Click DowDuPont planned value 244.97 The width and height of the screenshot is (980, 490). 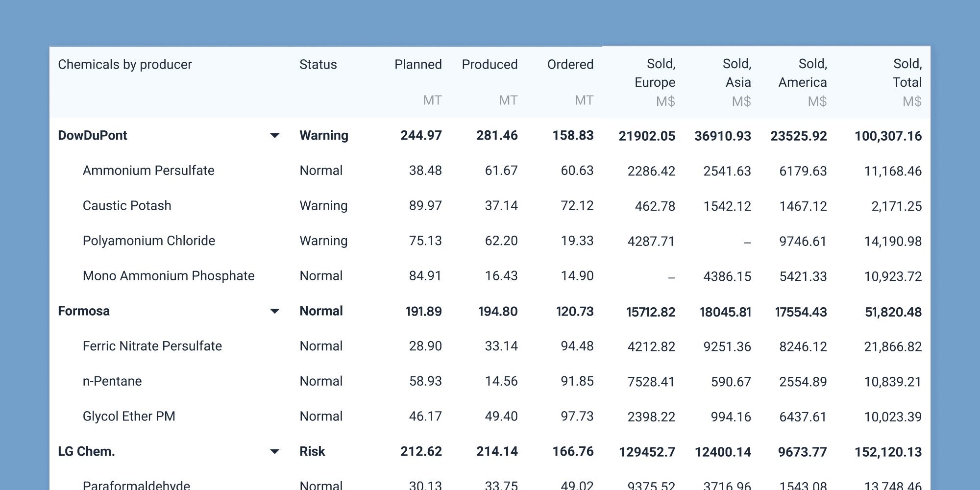click(x=421, y=135)
